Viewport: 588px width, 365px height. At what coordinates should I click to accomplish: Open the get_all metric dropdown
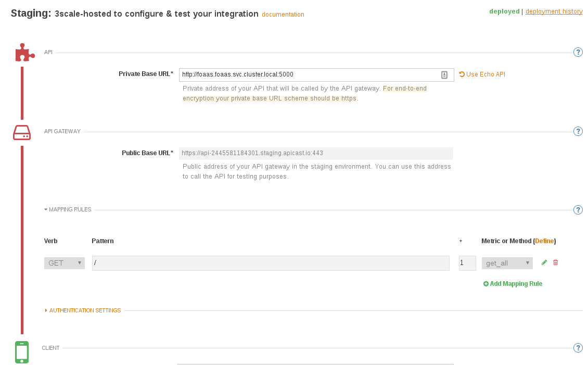(x=507, y=263)
